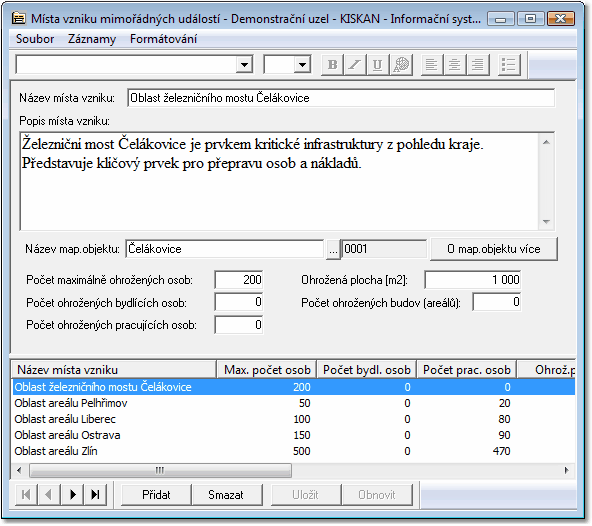
Task: Click the Ohrožená plocha [m2] field
Action: (x=473, y=280)
